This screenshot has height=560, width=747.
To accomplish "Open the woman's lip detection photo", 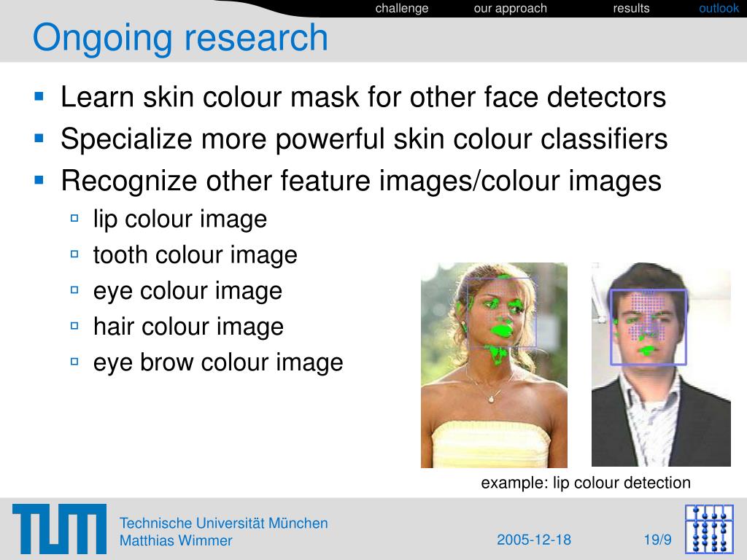I will click(494, 365).
